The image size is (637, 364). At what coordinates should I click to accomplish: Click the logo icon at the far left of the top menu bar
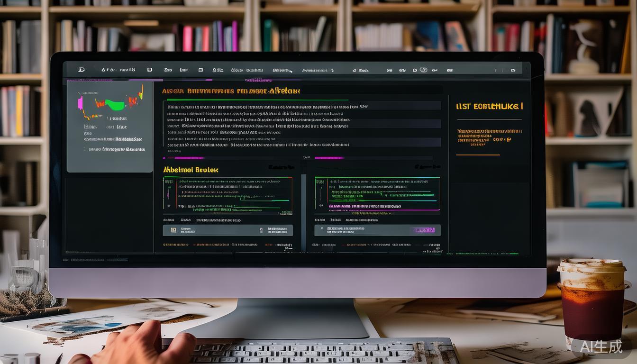tap(81, 70)
